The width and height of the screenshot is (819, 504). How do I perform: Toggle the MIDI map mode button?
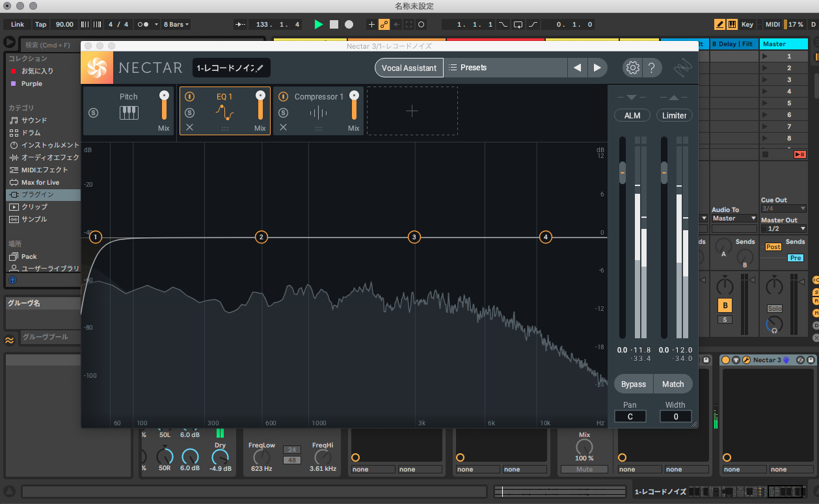(773, 24)
